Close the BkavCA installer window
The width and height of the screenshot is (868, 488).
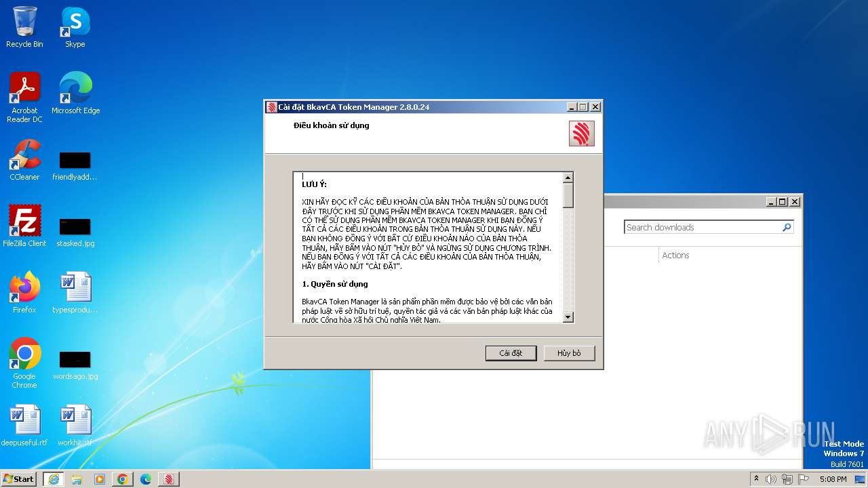point(595,107)
